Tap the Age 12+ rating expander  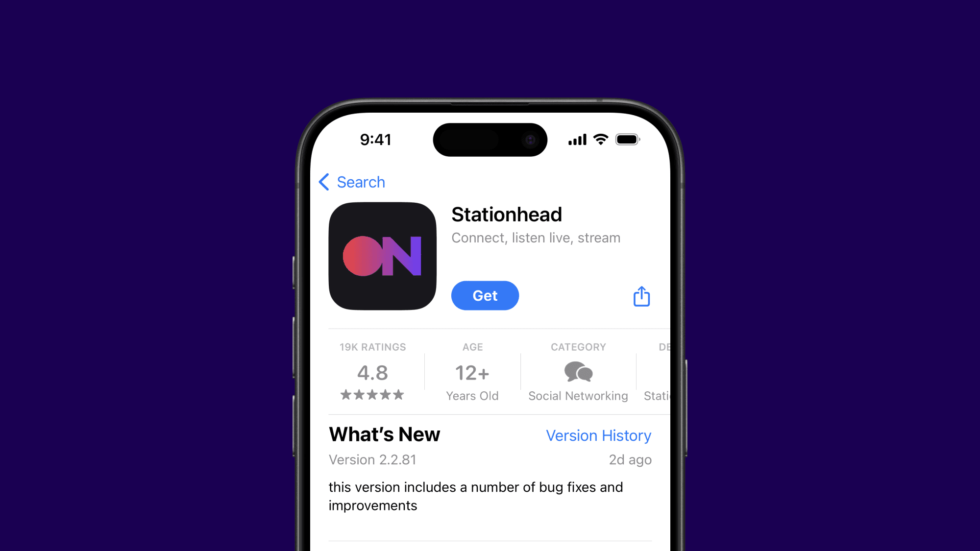coord(471,372)
